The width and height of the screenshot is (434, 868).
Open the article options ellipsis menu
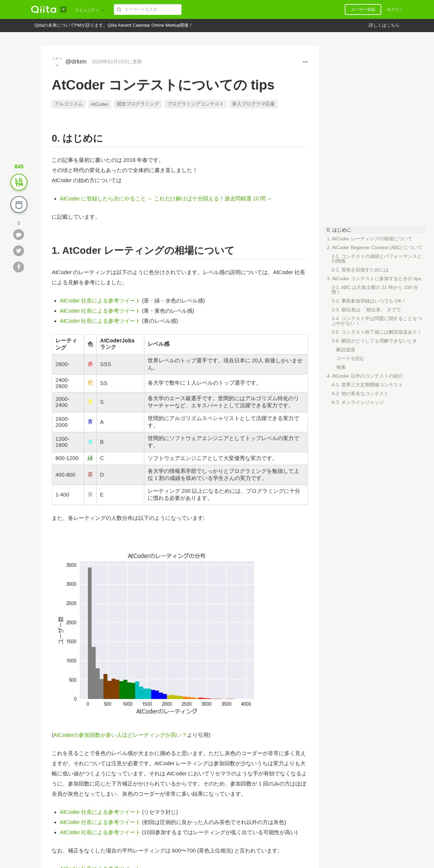pos(305,62)
